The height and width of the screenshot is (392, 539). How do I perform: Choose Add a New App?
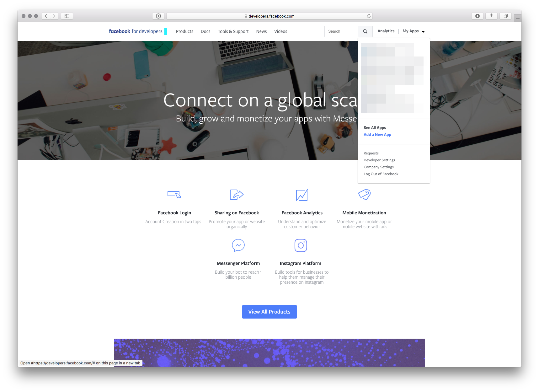377,135
